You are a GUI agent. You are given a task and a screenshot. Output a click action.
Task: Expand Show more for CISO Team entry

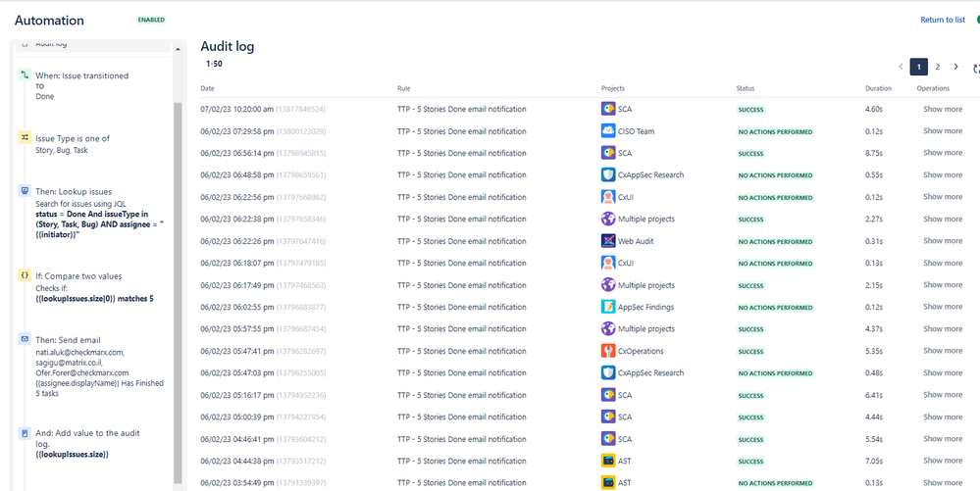(943, 130)
